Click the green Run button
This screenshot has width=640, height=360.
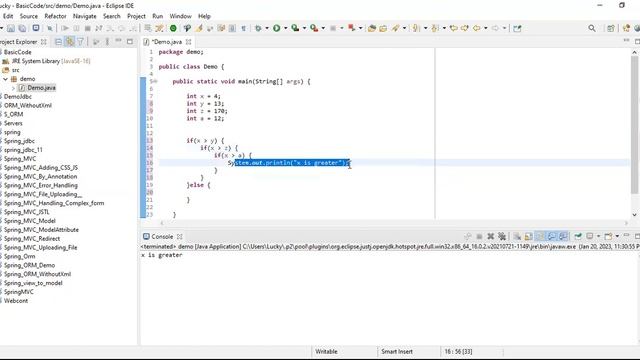pyautogui.click(x=276, y=28)
